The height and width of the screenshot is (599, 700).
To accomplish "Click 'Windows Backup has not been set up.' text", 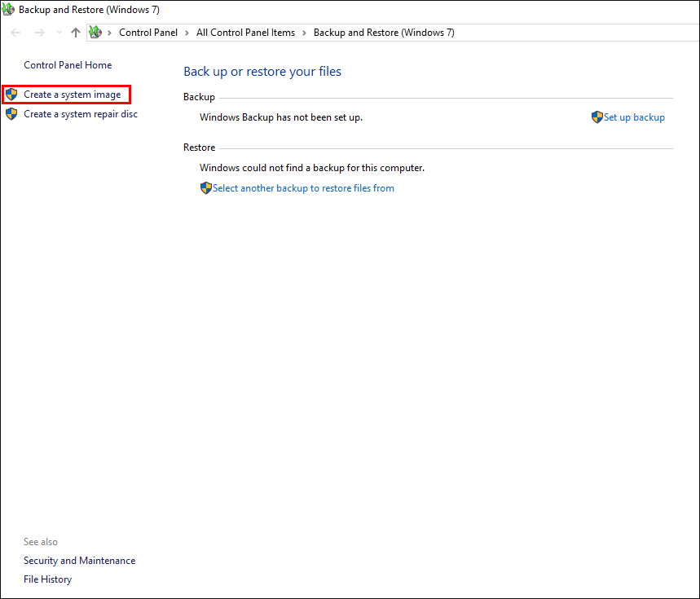I will (x=281, y=117).
